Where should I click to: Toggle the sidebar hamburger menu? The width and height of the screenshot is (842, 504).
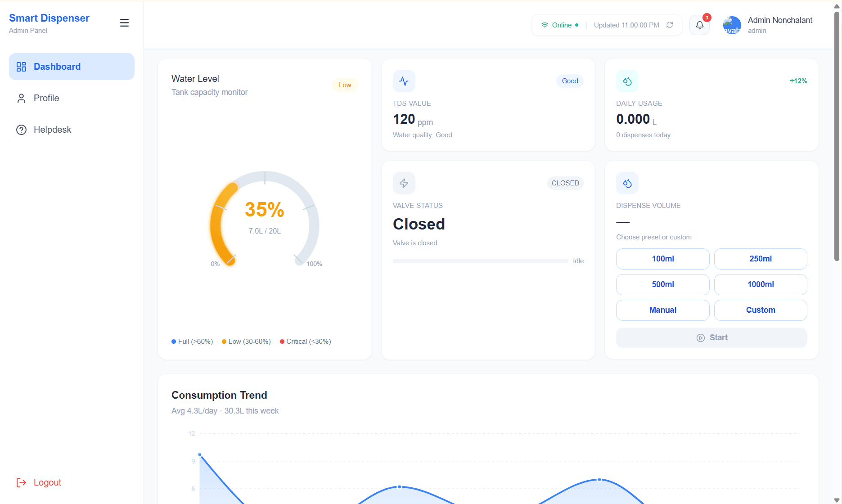124,23
